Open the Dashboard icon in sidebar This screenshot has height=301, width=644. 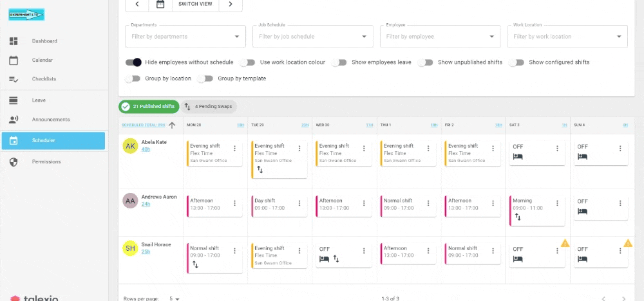tap(14, 41)
